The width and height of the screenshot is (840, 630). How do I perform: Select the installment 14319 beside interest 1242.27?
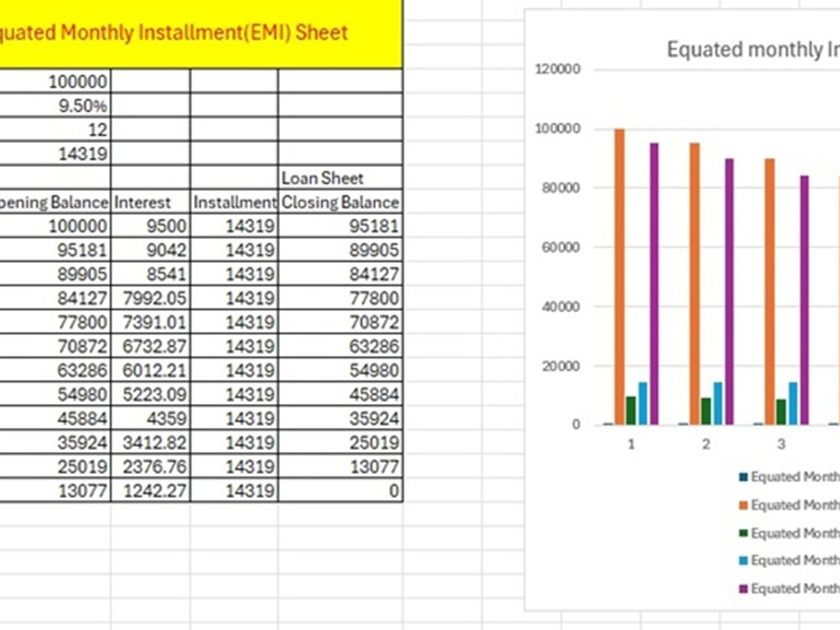[234, 491]
